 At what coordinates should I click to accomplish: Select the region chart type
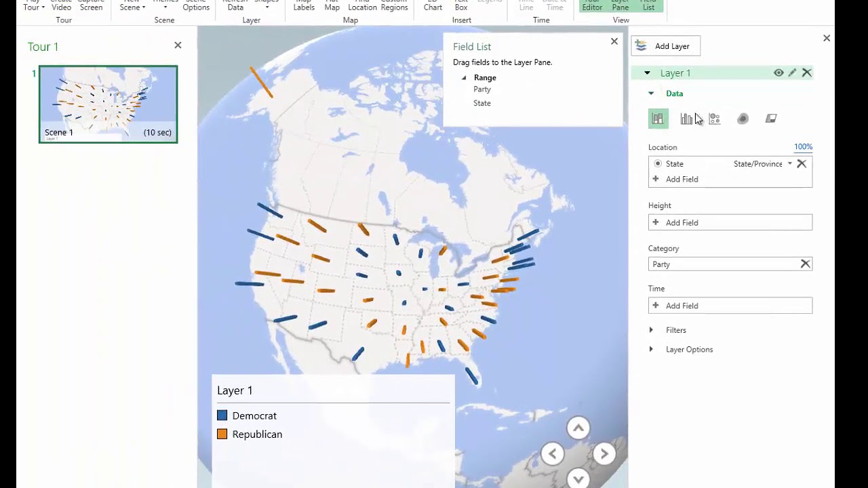[x=771, y=119]
